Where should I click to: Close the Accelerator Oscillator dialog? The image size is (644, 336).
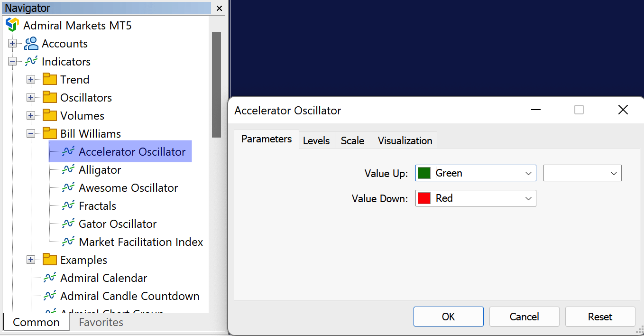623,110
